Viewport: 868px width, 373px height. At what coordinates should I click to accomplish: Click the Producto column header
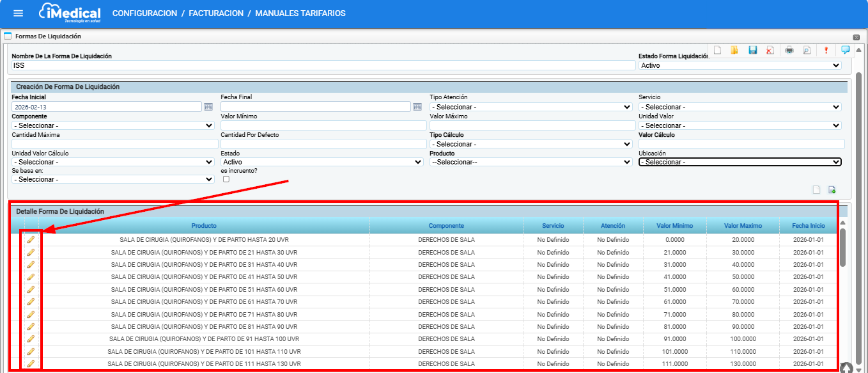(x=204, y=226)
